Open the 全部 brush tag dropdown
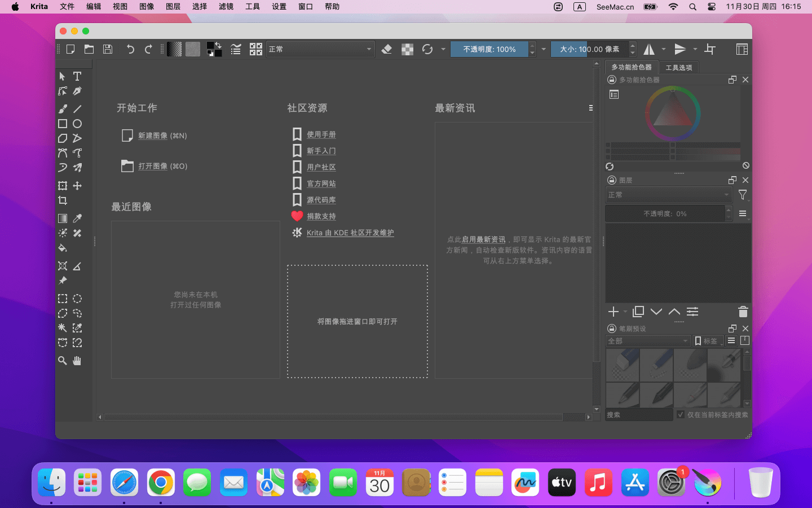812x508 pixels. click(x=647, y=340)
